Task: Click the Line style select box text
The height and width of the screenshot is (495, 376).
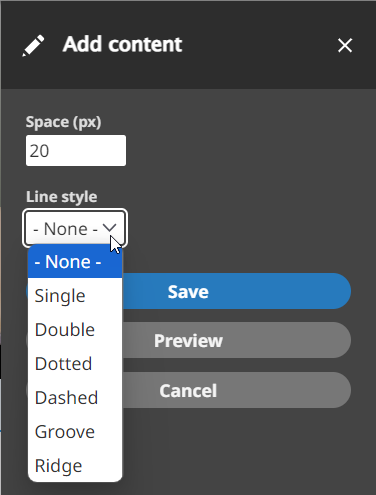Action: pyautogui.click(x=65, y=229)
